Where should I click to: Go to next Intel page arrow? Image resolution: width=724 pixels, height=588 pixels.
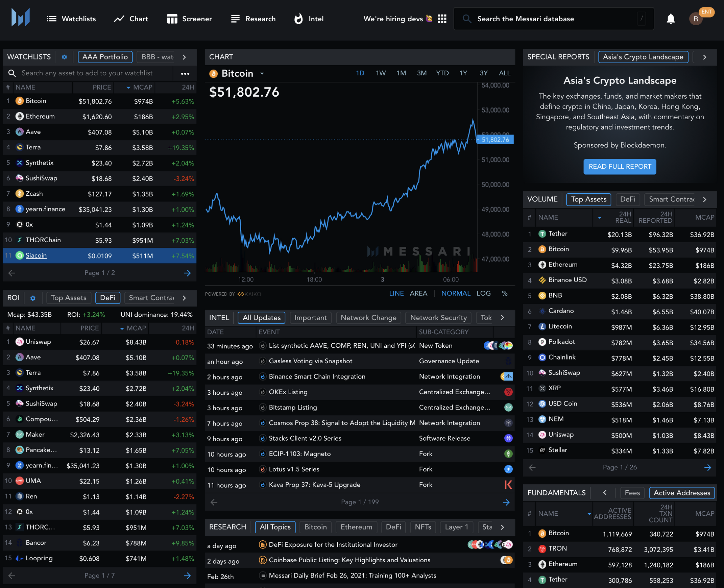point(506,502)
